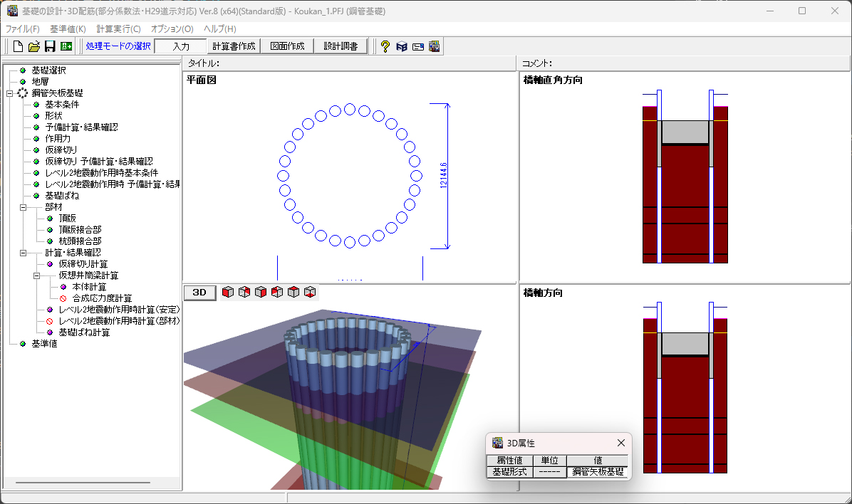
Task: Select the cube icon with red top face
Action: click(x=293, y=293)
